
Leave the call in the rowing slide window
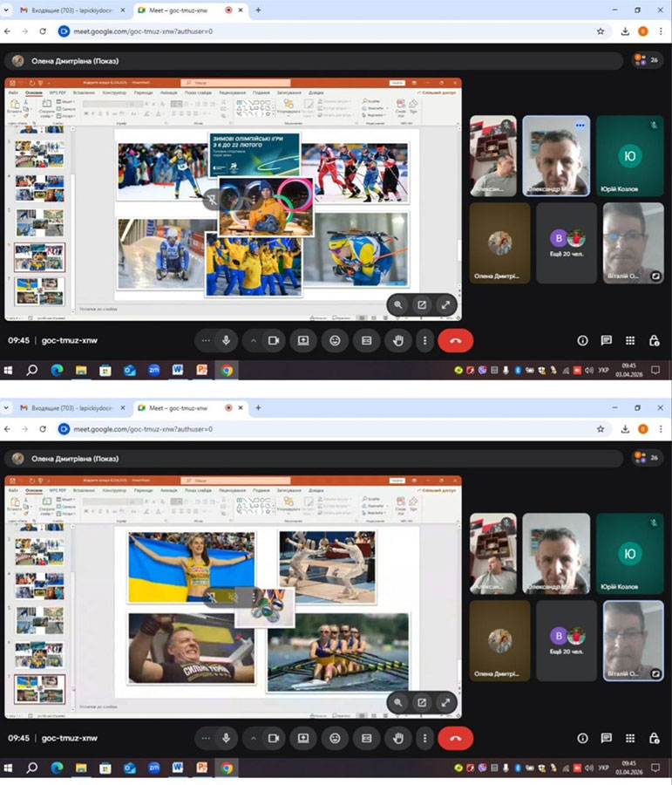pyautogui.click(x=455, y=738)
